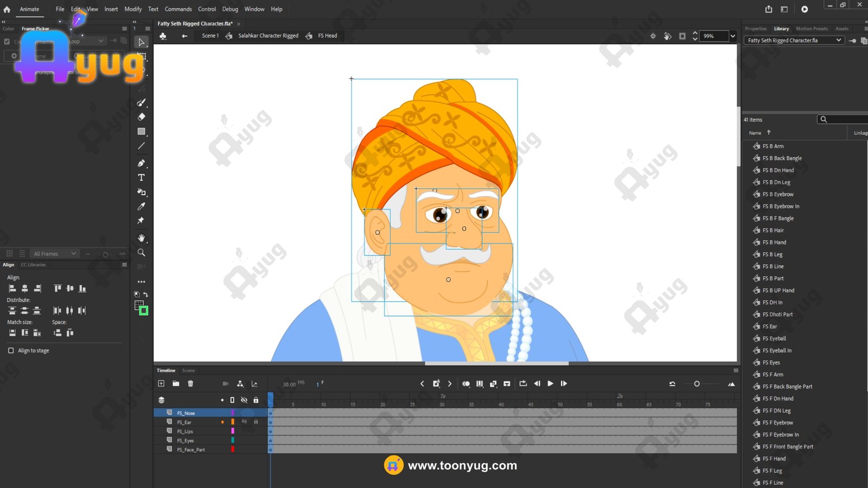Click the FS_Nose layer purple color swatch
The width and height of the screenshot is (868, 488).
233,413
